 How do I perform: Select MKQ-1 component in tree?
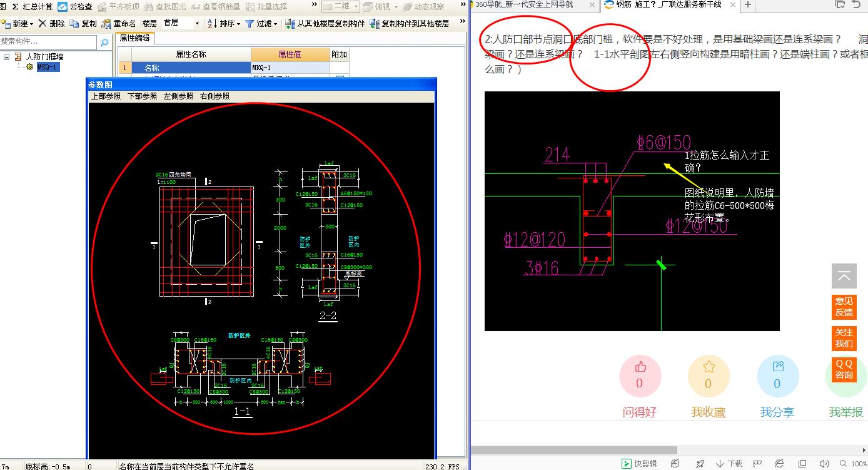coord(48,67)
